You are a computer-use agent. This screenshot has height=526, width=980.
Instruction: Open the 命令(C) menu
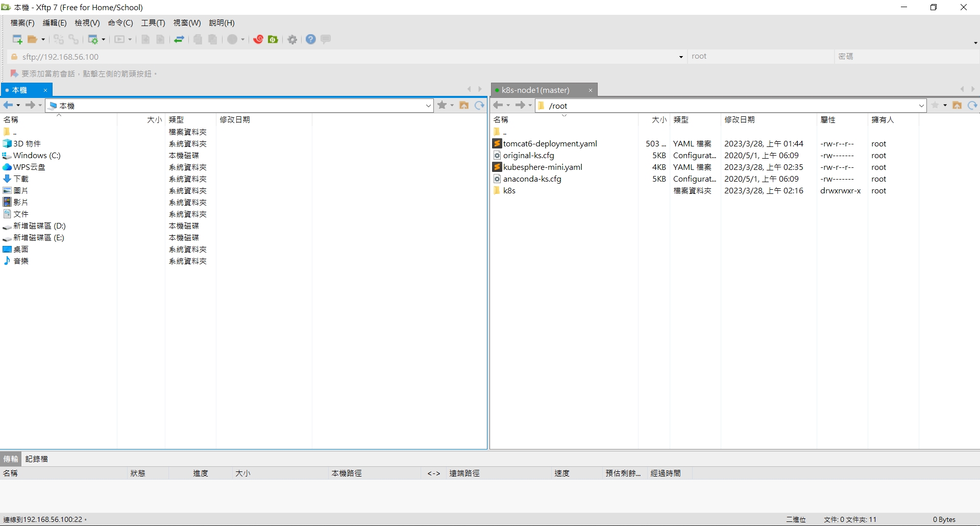pos(120,23)
